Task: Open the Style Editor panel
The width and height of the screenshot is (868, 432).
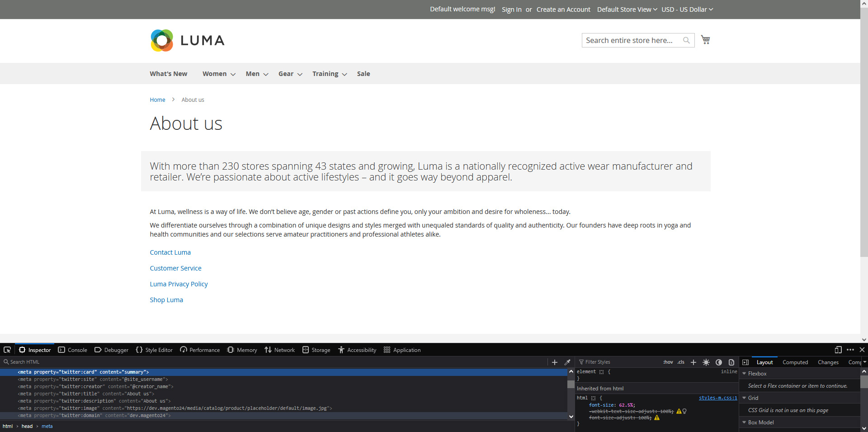Action: [154, 350]
